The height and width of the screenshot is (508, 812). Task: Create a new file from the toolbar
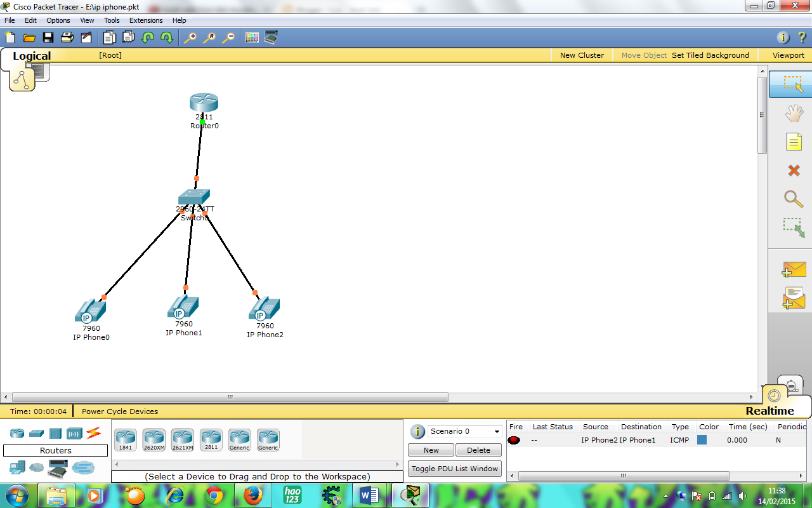10,37
